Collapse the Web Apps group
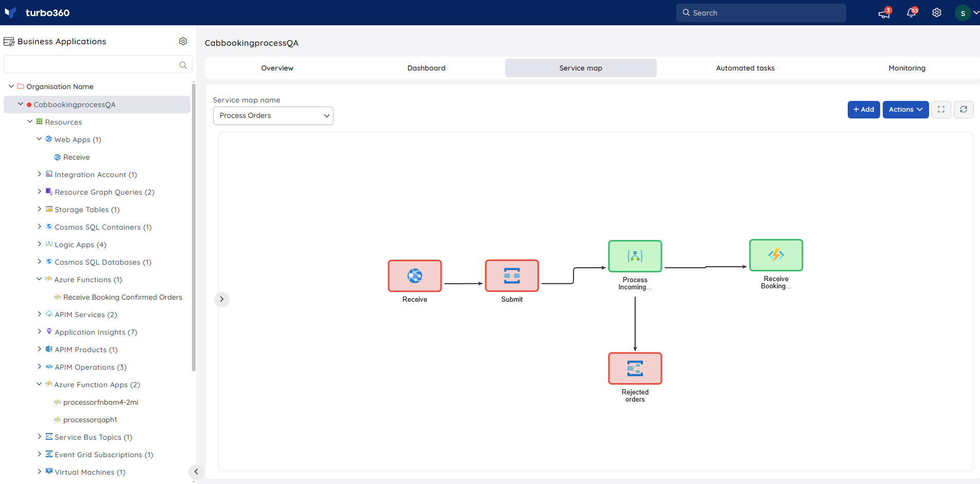 (x=39, y=139)
